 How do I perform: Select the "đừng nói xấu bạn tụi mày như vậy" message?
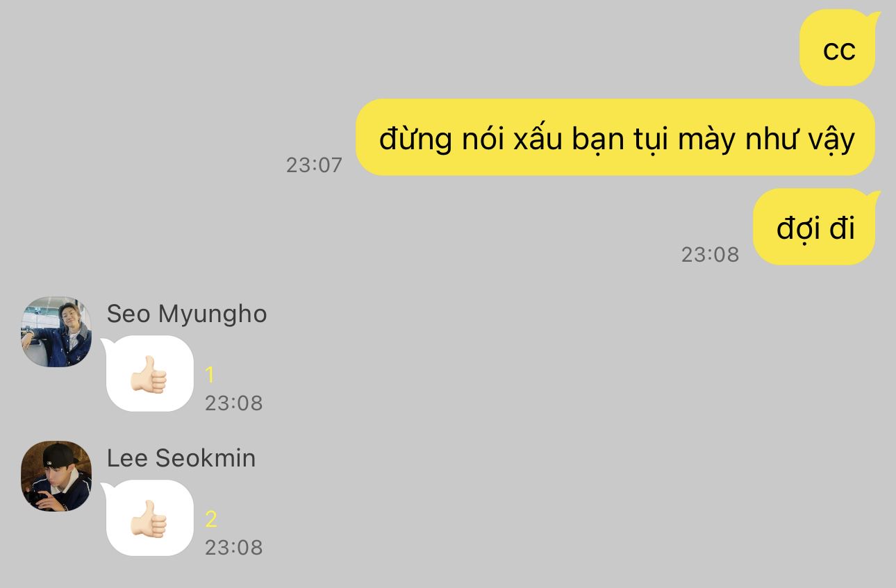point(615,137)
